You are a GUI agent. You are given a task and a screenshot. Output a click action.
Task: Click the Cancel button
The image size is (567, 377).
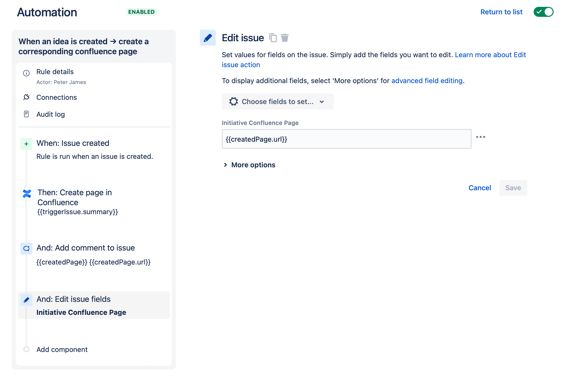[479, 188]
